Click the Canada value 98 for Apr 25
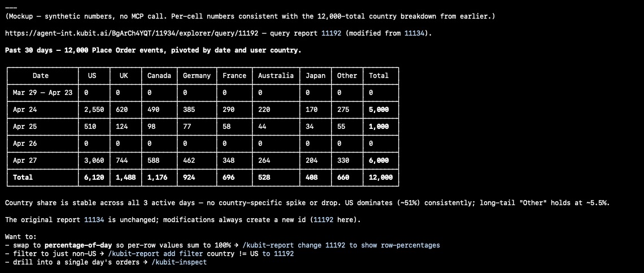 151,127
